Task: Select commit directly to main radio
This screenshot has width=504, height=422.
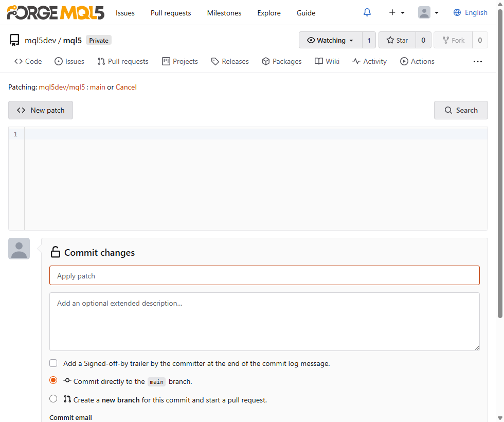Action: (x=53, y=380)
